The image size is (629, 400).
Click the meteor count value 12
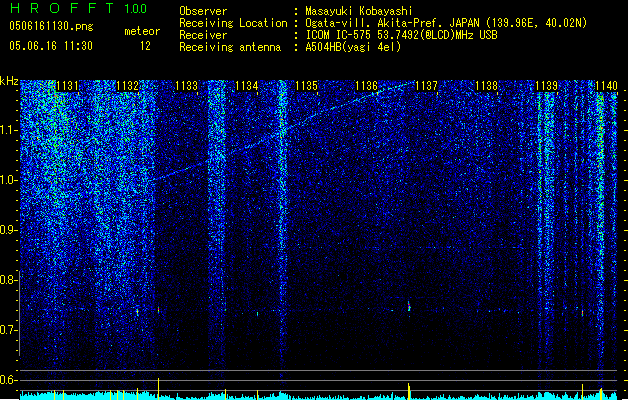pyautogui.click(x=145, y=46)
